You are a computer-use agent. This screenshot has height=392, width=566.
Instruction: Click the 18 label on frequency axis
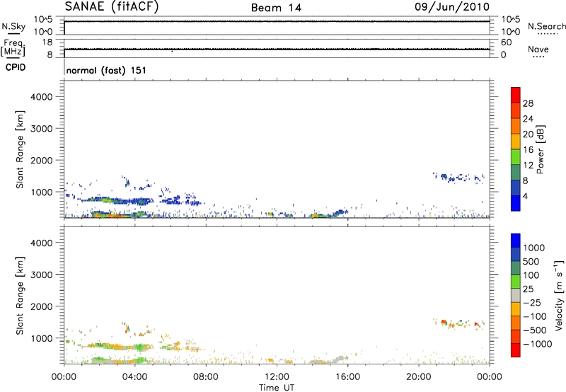47,42
